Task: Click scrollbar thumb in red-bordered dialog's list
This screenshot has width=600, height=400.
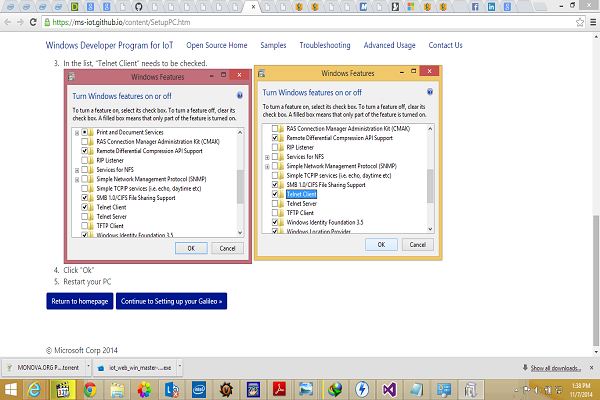Action: pos(240,187)
